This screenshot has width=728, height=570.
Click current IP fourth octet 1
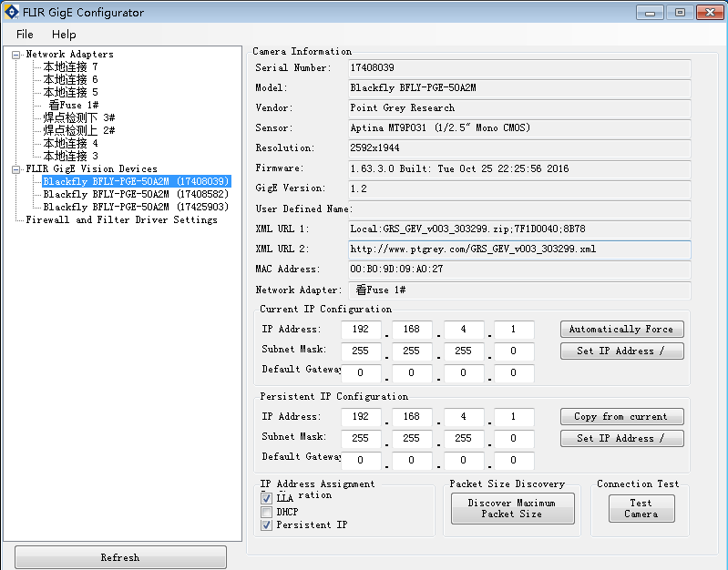[x=514, y=330]
